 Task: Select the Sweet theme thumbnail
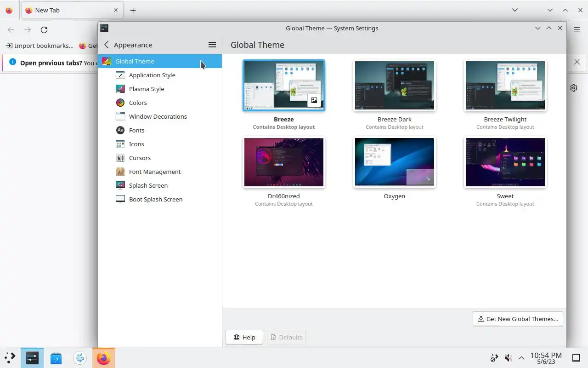coord(505,162)
